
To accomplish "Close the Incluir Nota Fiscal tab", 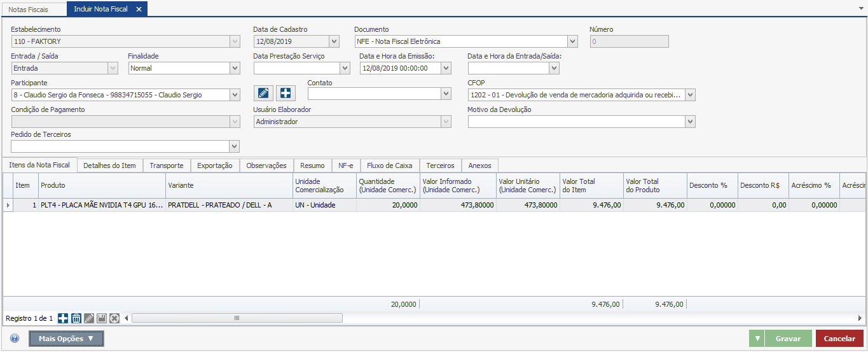I will pos(139,10).
